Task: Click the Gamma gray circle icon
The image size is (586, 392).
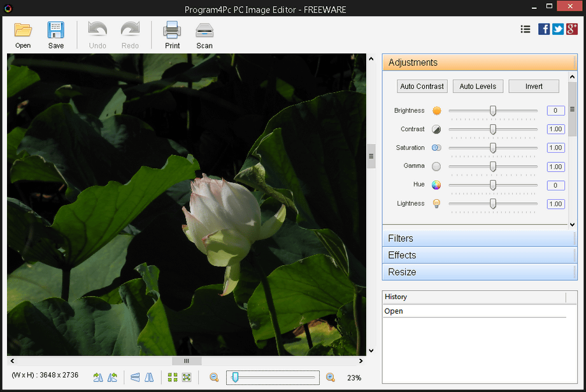Action: [436, 167]
